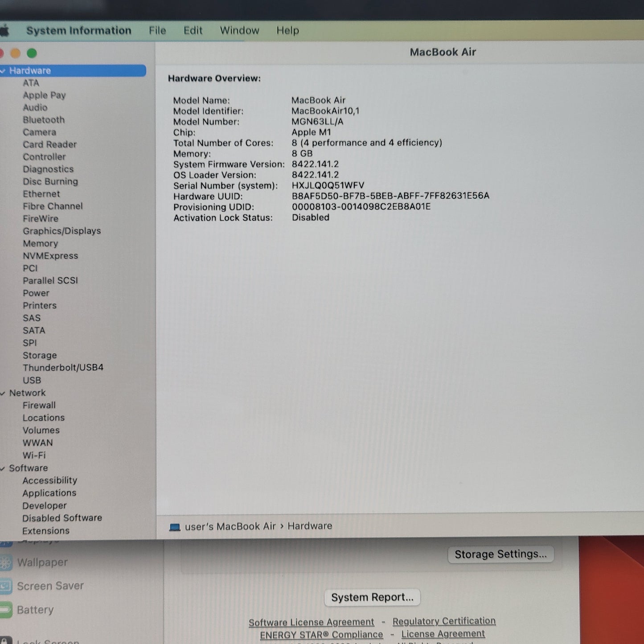Click Hardware in the bottom path bar
The width and height of the screenshot is (644, 644).
point(310,526)
